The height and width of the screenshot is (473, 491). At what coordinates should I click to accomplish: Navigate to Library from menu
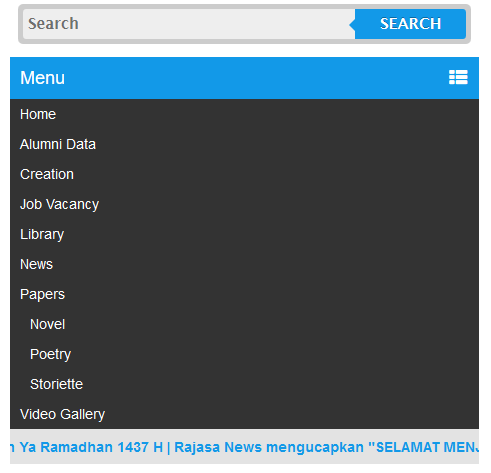click(244, 234)
